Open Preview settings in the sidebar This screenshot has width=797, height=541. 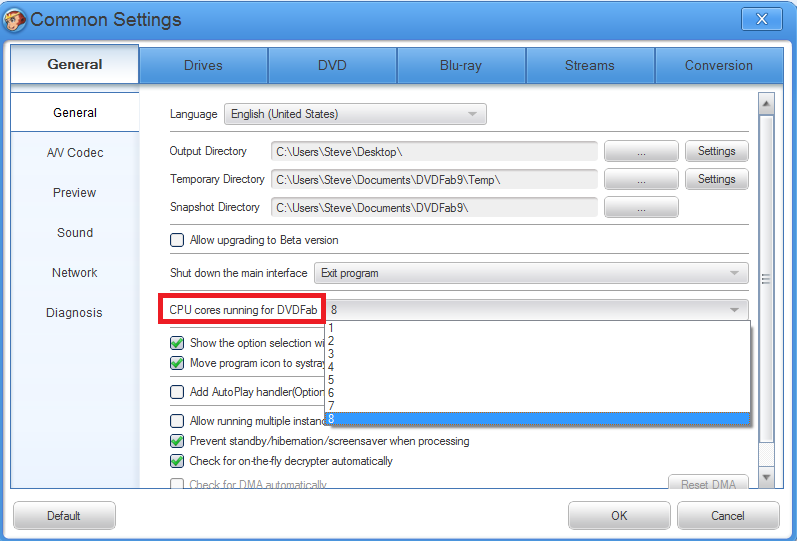click(75, 193)
